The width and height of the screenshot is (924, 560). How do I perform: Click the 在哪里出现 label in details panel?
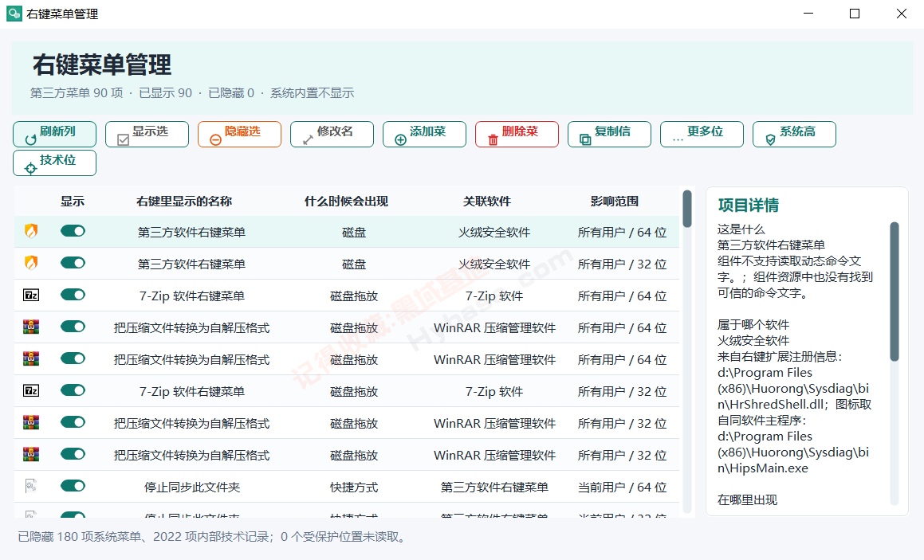[747, 500]
